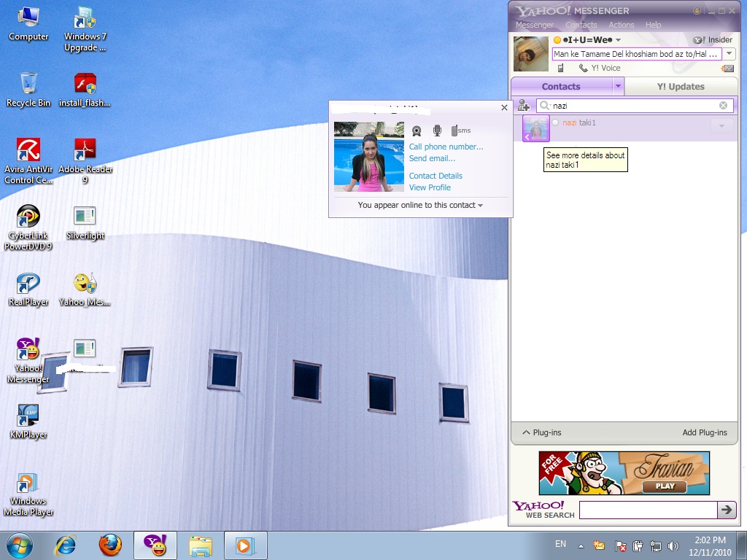Click the Call phone number link
Viewport: 747px width, 560px height.
[x=446, y=147]
